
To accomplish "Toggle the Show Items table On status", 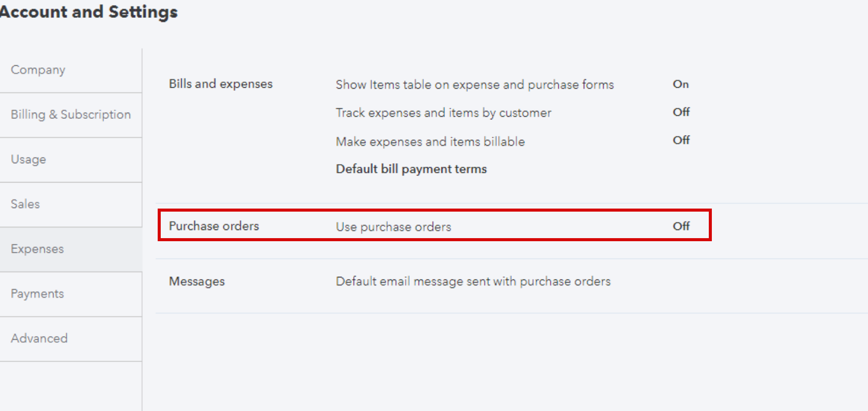I will coord(680,84).
